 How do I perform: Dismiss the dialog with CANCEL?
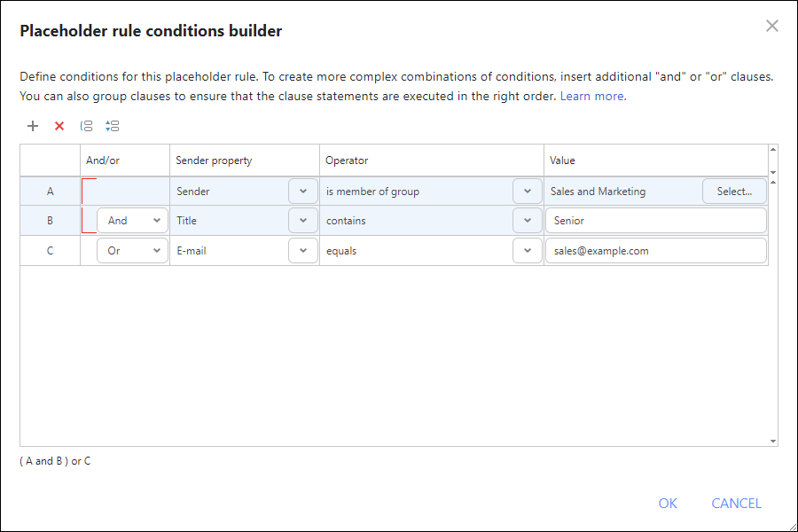coord(736,503)
